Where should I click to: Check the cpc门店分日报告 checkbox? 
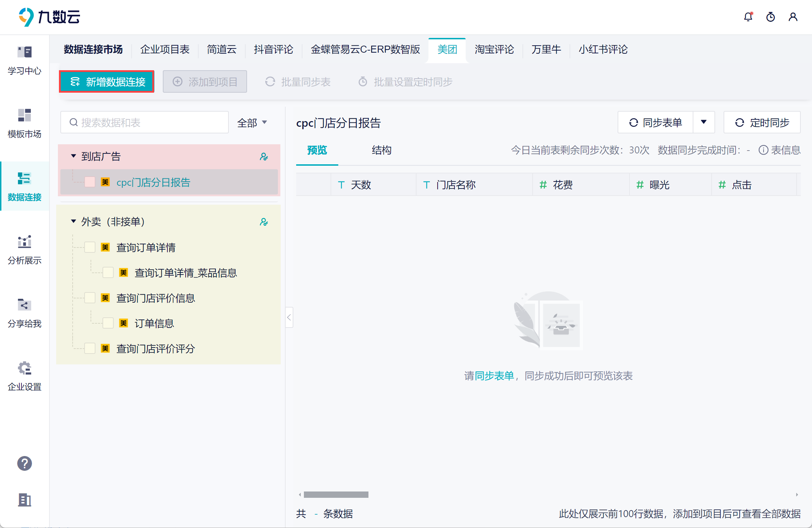point(90,182)
